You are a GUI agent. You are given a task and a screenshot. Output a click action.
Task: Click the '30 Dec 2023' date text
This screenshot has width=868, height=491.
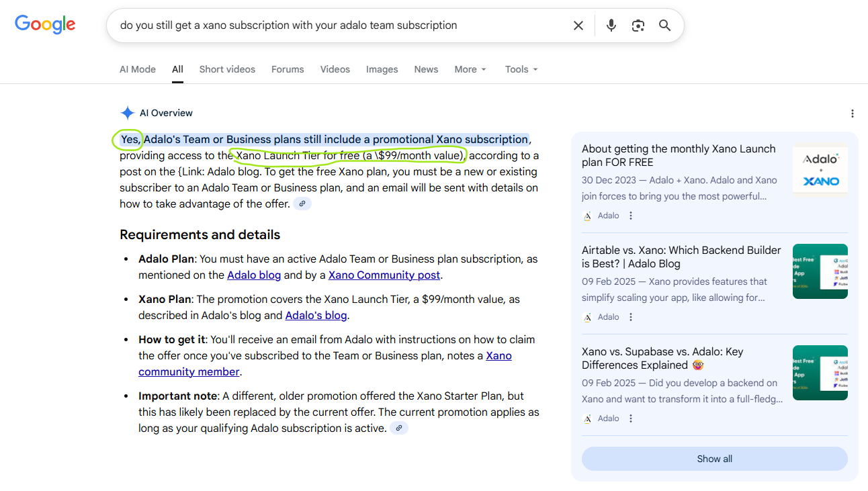point(607,180)
